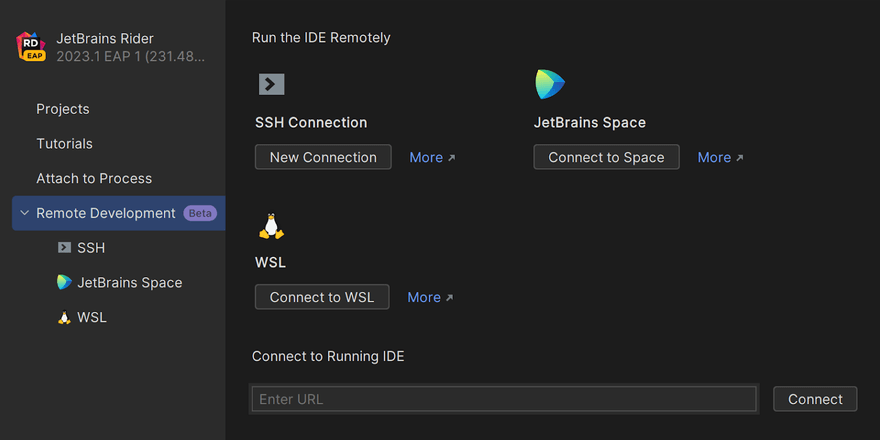Collapse the Remote Development tree node

point(25,213)
